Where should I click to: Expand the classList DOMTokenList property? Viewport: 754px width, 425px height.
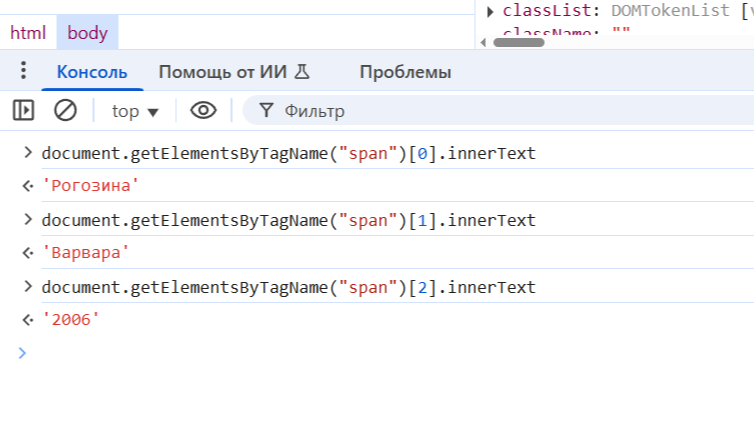[490, 11]
